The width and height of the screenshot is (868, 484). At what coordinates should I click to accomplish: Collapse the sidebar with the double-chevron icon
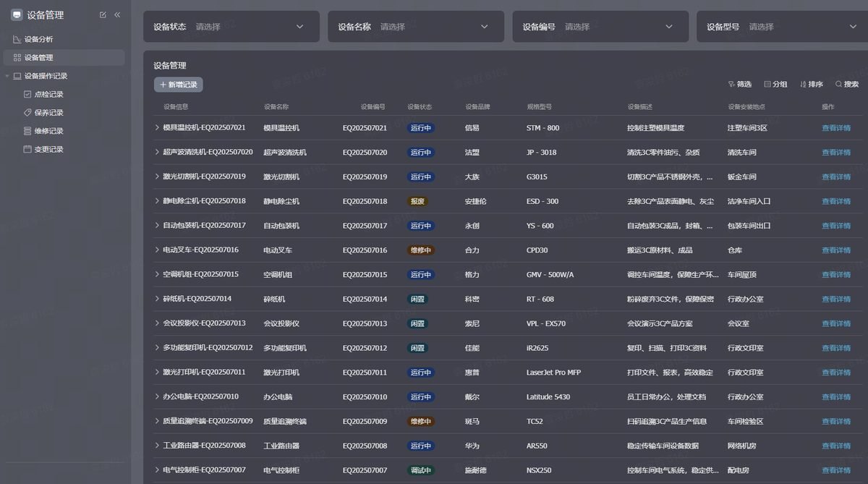click(117, 14)
